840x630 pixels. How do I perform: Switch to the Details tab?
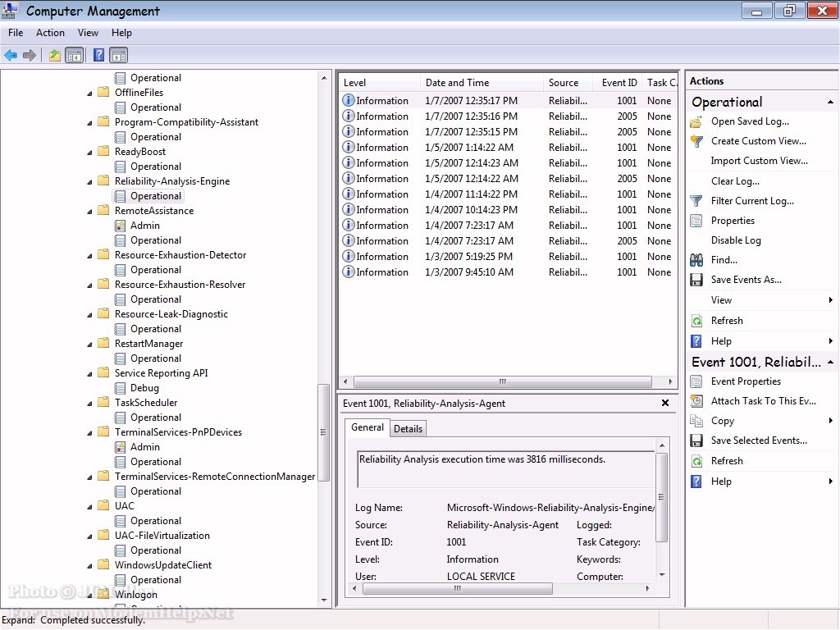point(409,428)
